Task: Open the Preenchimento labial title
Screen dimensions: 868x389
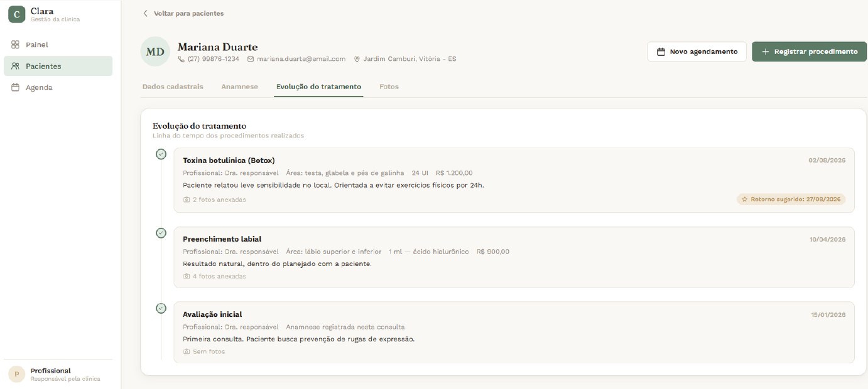Action: (222, 239)
